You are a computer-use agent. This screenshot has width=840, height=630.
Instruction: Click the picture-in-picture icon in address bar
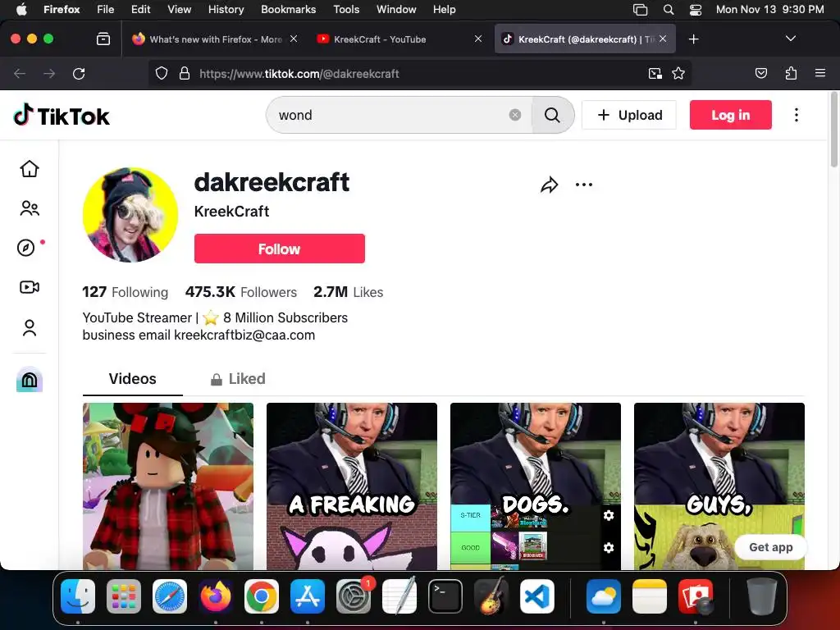pos(655,73)
